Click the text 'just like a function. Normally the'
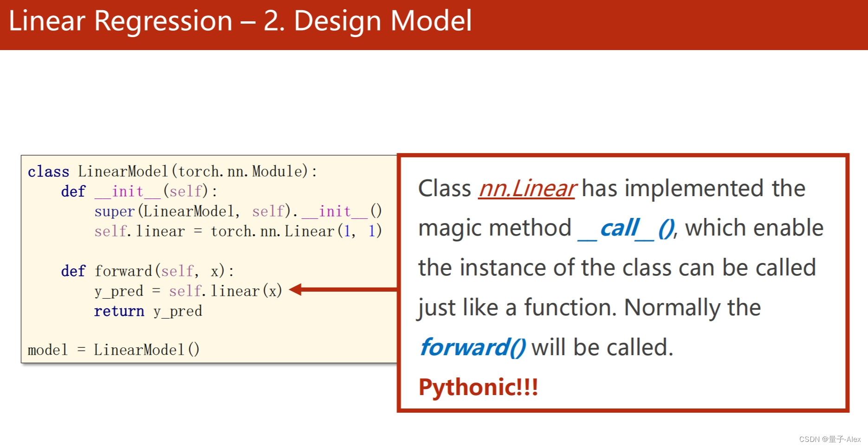This screenshot has height=447, width=868. 589,307
